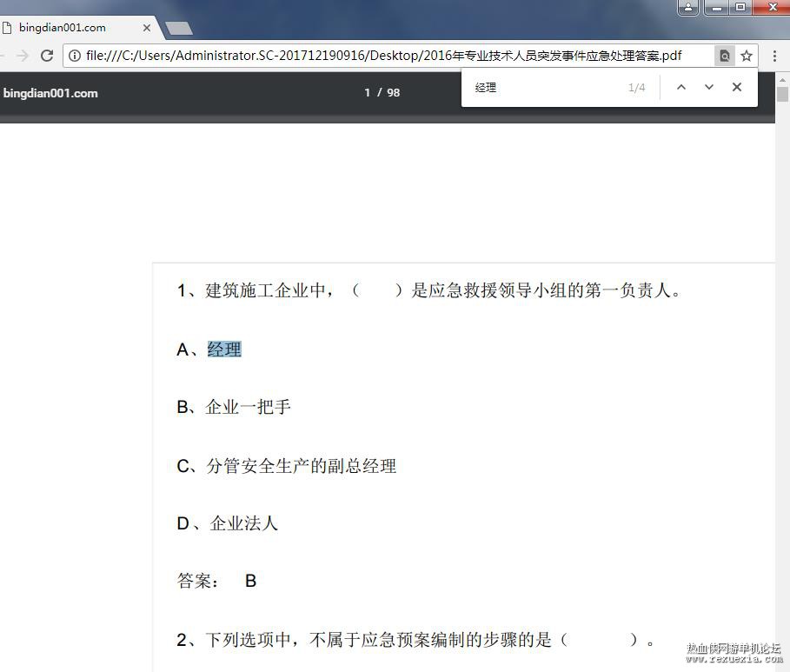Jump to the previous search match
The width and height of the screenshot is (790, 672).
click(x=681, y=87)
